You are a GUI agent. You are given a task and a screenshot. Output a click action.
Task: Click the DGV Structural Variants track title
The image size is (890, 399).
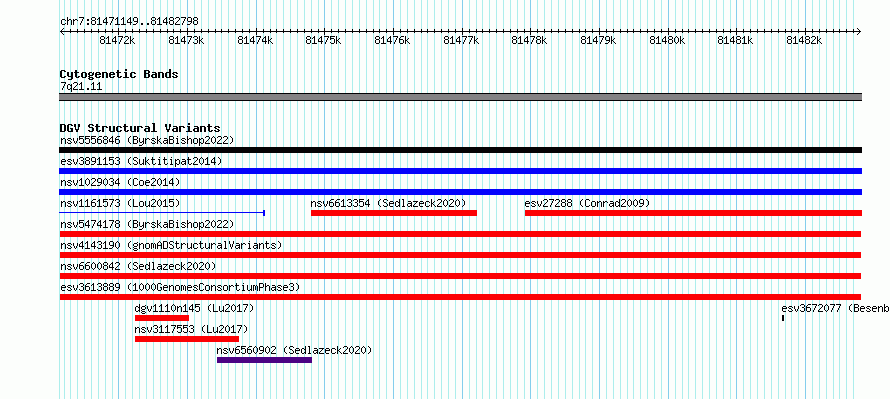point(140,128)
